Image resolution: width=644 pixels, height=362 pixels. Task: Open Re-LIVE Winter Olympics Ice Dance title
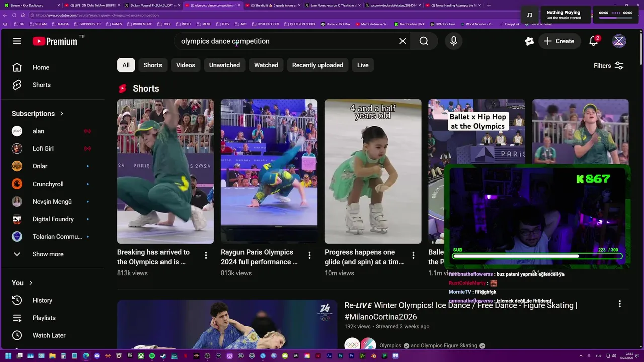(461, 311)
